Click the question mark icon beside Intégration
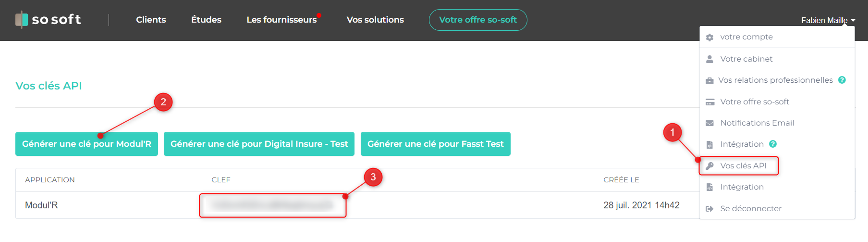The height and width of the screenshot is (242, 868). [773, 144]
